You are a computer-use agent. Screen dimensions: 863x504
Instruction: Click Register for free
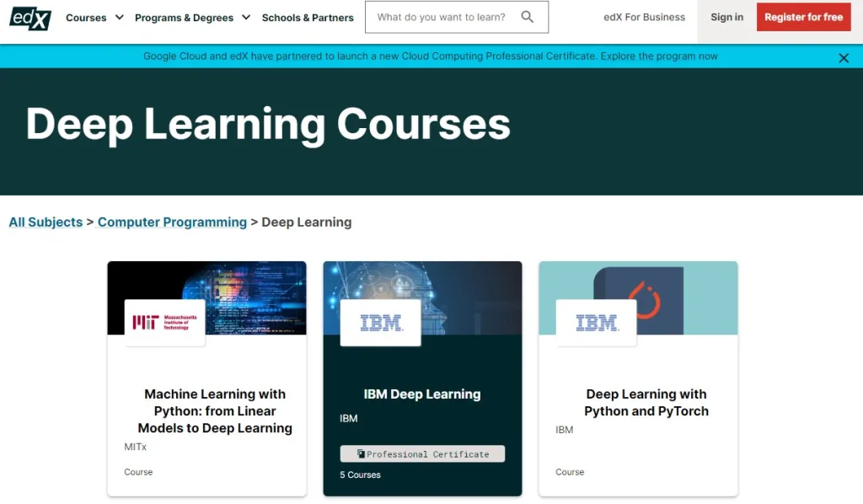pos(803,17)
